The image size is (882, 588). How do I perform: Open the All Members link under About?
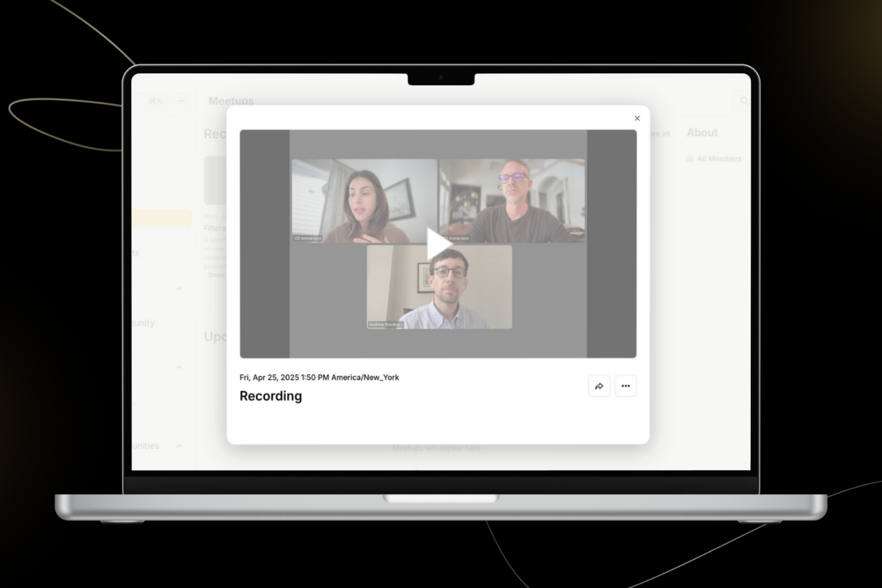(714, 159)
